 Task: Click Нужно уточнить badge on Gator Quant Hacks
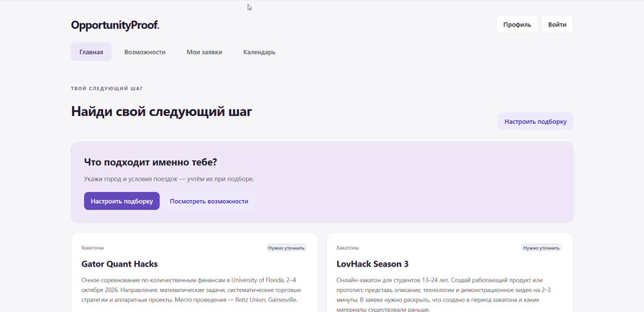point(286,248)
